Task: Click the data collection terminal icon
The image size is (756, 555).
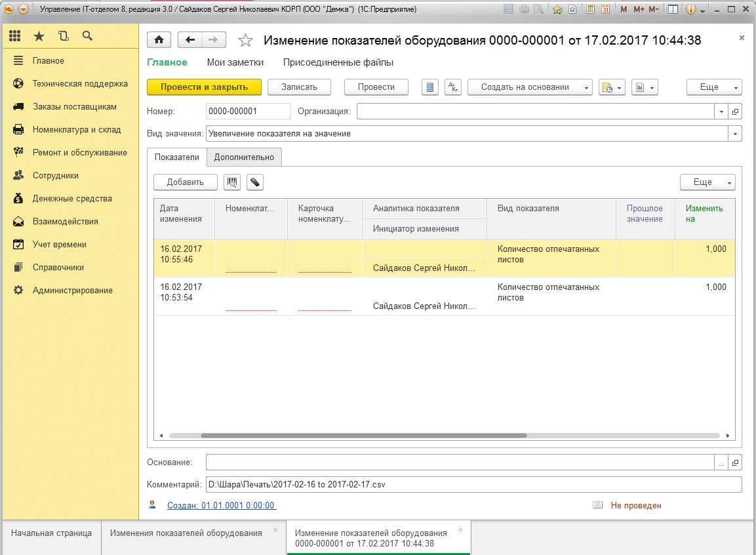Action: tap(255, 182)
